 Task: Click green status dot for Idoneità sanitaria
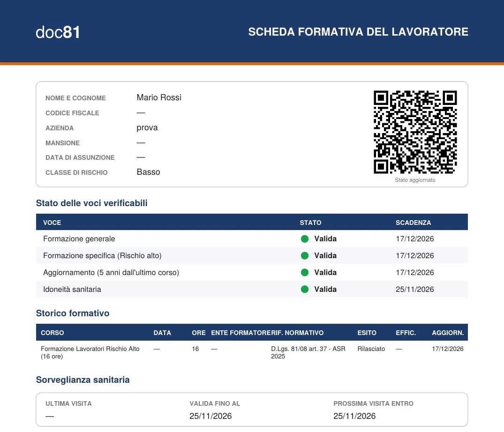(305, 290)
